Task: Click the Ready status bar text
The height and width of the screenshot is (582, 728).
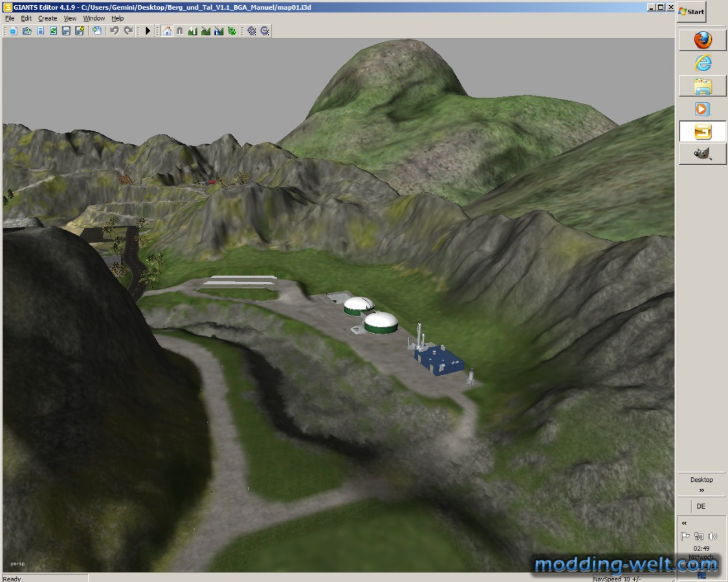Action: tap(12, 579)
